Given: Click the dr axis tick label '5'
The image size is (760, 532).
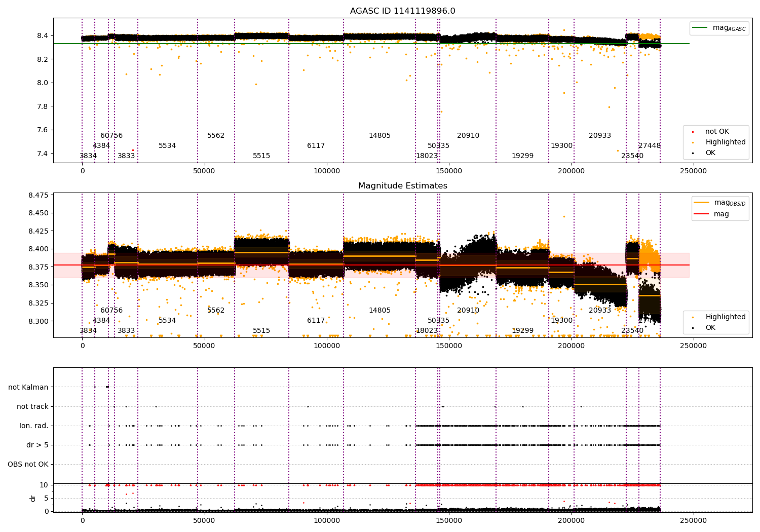Looking at the screenshot, I should point(47,498).
